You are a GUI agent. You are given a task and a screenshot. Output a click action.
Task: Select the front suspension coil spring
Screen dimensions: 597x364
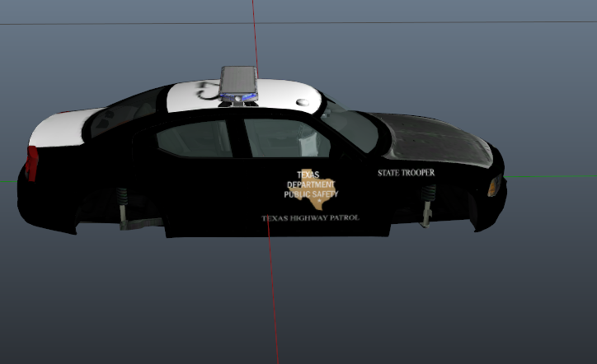(x=426, y=203)
